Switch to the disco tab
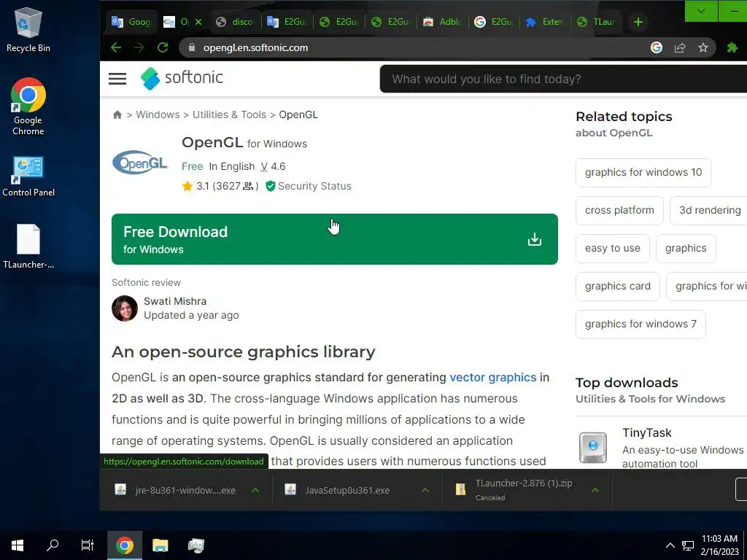Screen dimensions: 747x560 coord(236,22)
